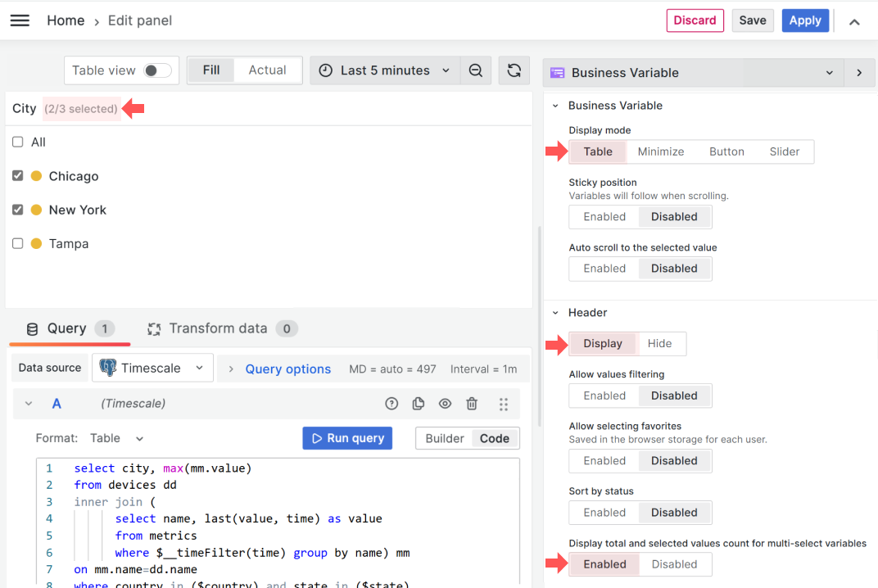Hide query A using the eye icon

pyautogui.click(x=445, y=404)
